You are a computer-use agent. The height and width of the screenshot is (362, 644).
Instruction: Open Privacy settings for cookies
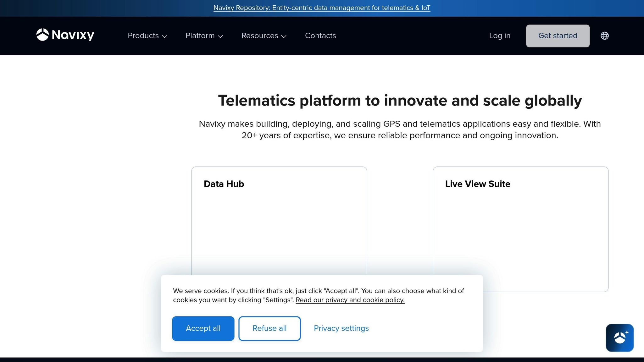point(341,328)
